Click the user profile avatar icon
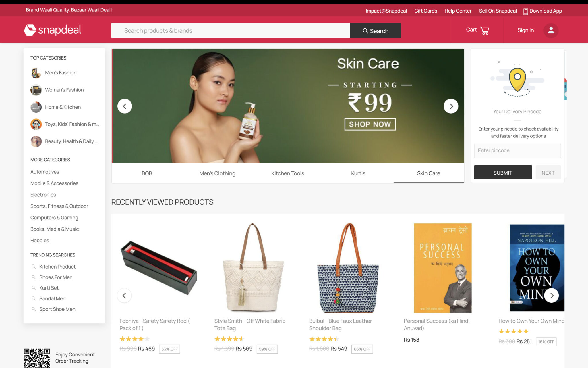Screen dimensions: 588x368 click(x=551, y=30)
